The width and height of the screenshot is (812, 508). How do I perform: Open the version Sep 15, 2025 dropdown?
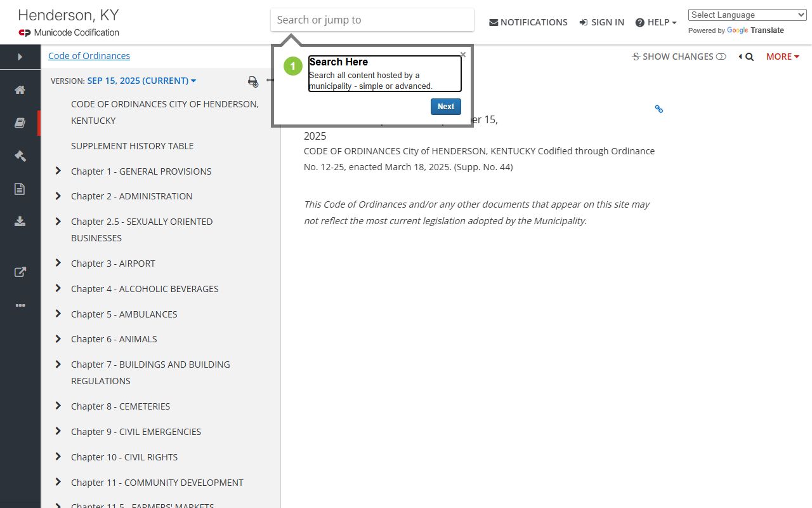tap(141, 81)
